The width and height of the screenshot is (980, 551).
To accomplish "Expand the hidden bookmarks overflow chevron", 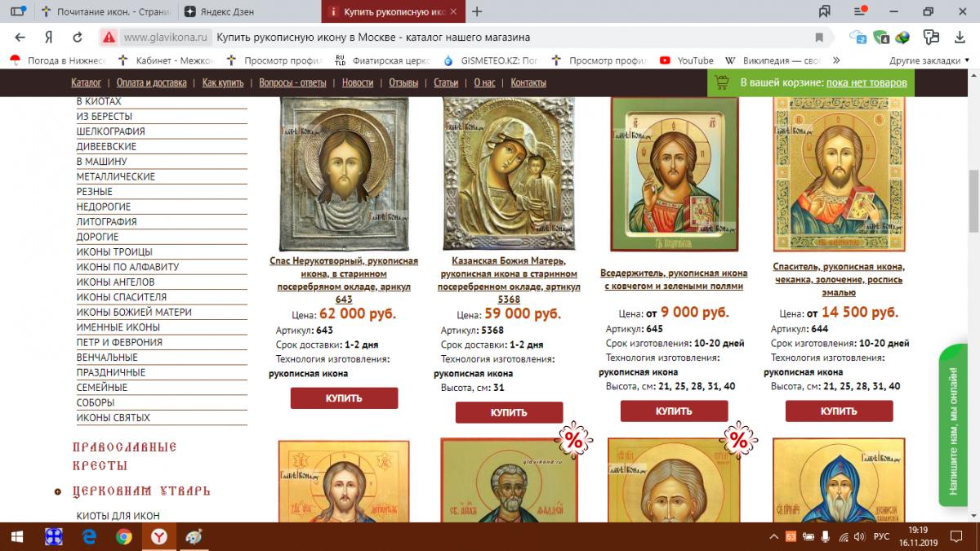I will (x=835, y=60).
